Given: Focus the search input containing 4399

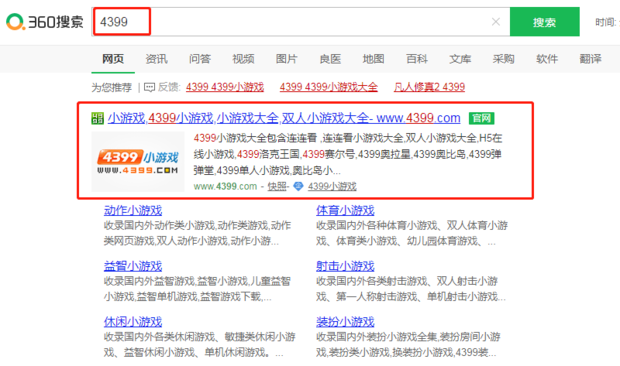Looking at the screenshot, I should (x=301, y=22).
